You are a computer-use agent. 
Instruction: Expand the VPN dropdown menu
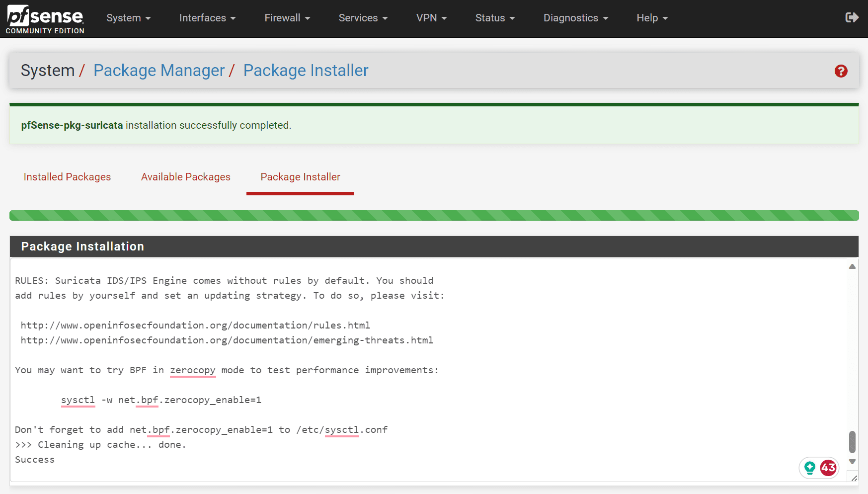[x=431, y=18]
